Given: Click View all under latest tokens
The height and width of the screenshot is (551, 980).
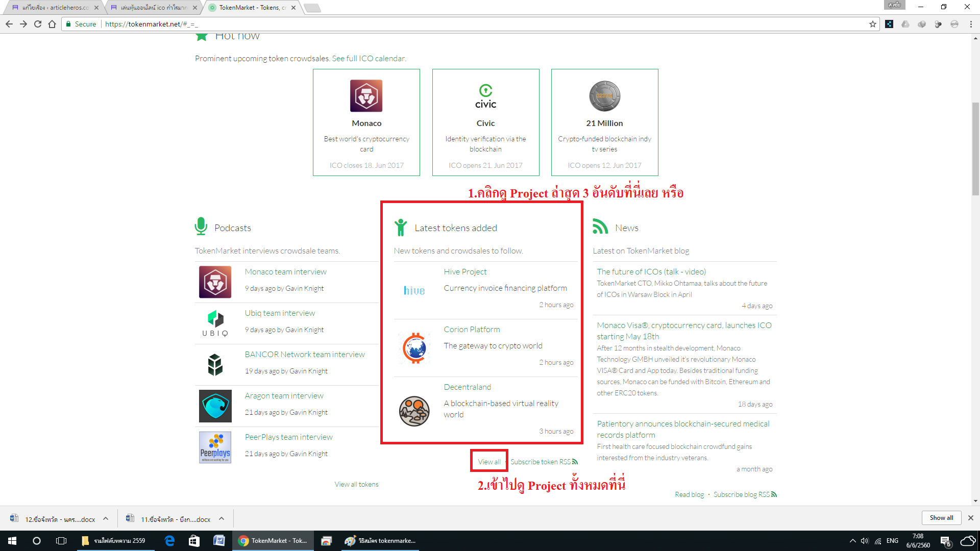Looking at the screenshot, I should click(x=489, y=462).
